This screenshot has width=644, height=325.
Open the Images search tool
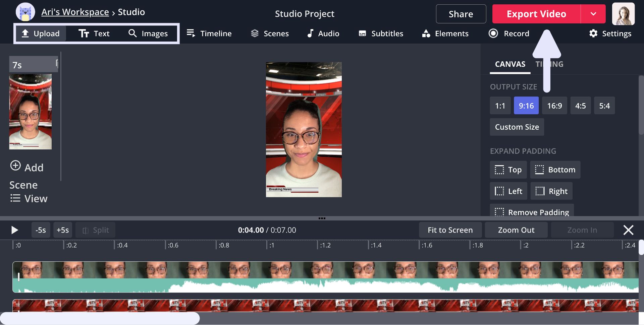(x=148, y=34)
